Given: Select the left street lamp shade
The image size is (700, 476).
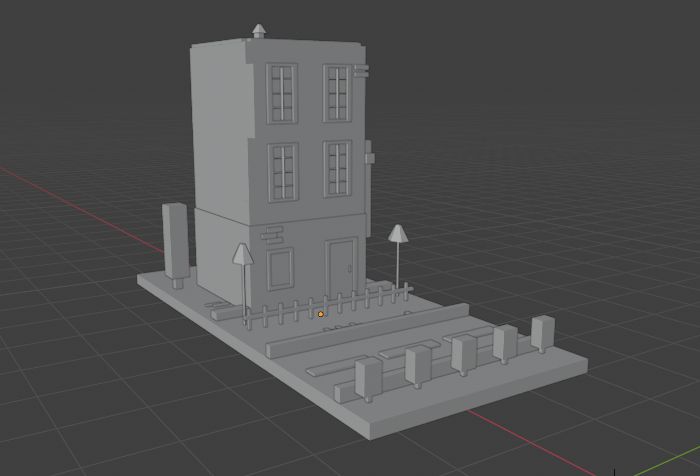Looking at the screenshot, I should (x=243, y=254).
